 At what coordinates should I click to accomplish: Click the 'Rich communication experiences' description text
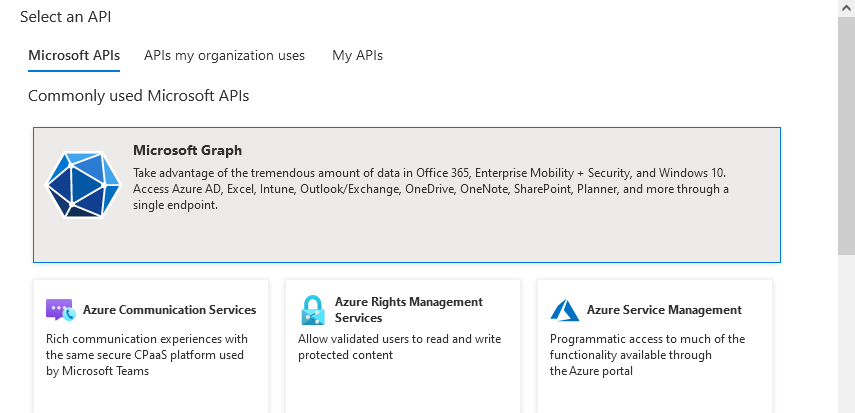pyautogui.click(x=147, y=355)
